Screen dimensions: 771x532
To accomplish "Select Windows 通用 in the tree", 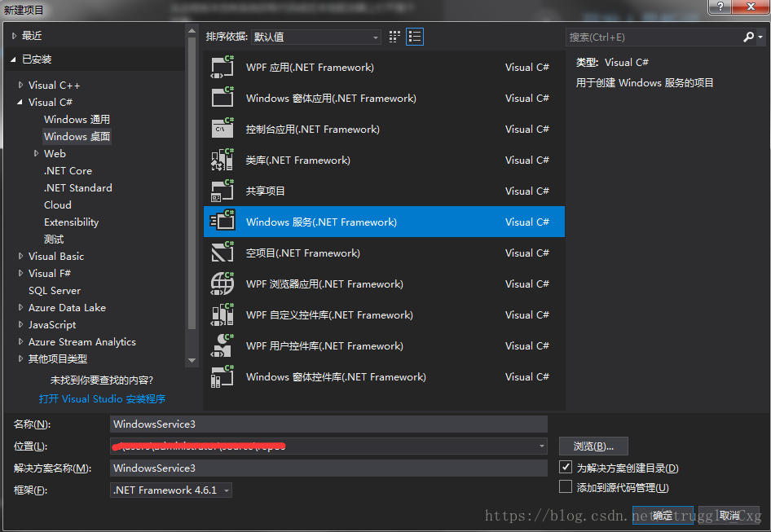I will [77, 120].
